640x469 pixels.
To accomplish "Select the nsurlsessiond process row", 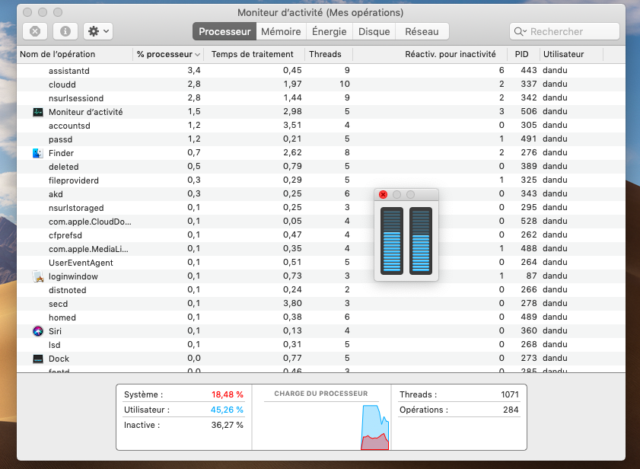I will point(321,98).
